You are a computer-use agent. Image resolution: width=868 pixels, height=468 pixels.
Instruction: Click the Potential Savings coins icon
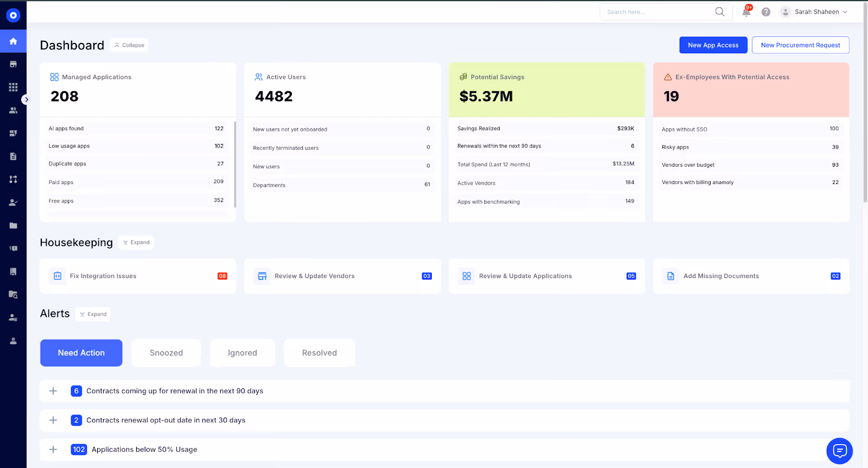pyautogui.click(x=463, y=77)
